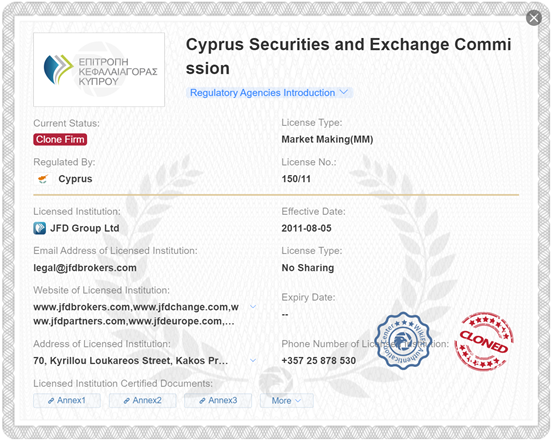Open the Annex3 document link

[218, 400]
